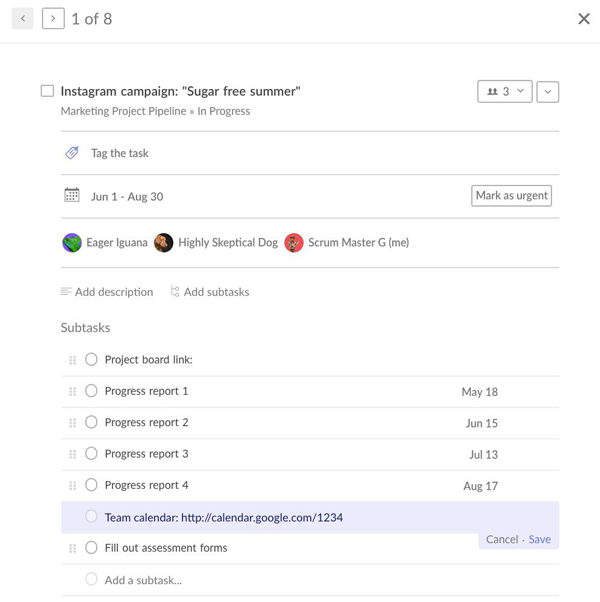Expand the task options chevron menu

coord(547,92)
